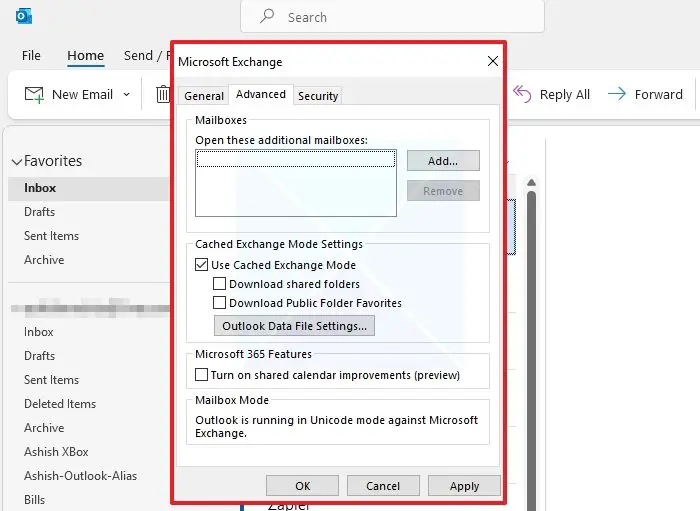
Task: Select Sent Items under Favorites
Action: (88, 236)
